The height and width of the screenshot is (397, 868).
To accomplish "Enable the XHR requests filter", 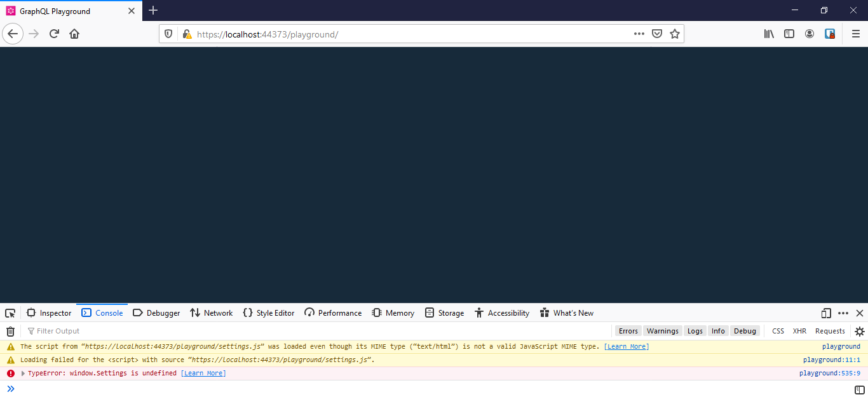I will [799, 330].
